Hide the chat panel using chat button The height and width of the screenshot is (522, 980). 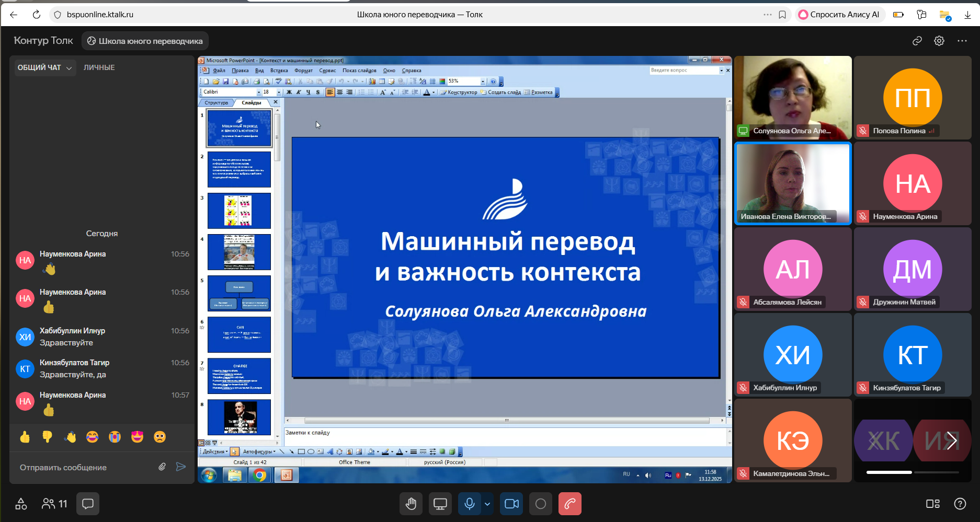pyautogui.click(x=88, y=504)
